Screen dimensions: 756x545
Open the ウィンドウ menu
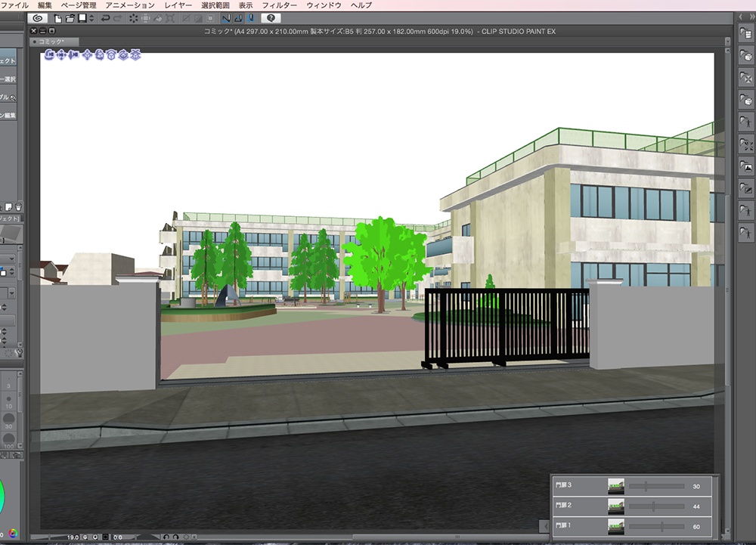[x=324, y=5]
